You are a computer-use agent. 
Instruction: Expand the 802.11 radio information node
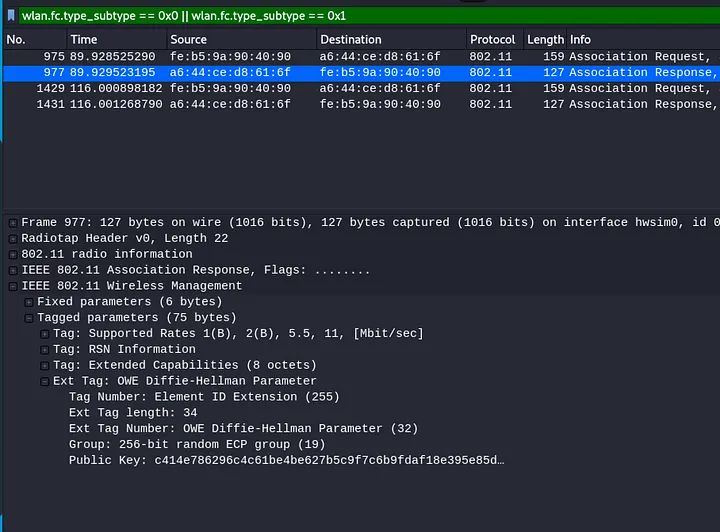[13, 255]
